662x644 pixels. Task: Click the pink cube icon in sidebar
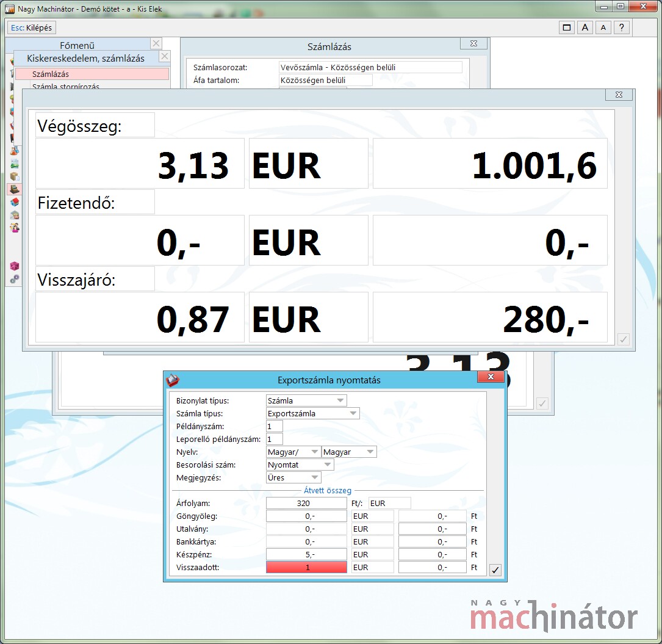[x=15, y=266]
